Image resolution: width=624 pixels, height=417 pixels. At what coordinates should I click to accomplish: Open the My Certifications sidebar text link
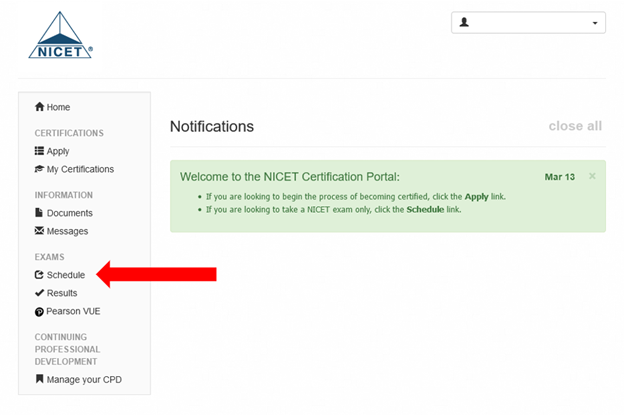[x=80, y=169]
